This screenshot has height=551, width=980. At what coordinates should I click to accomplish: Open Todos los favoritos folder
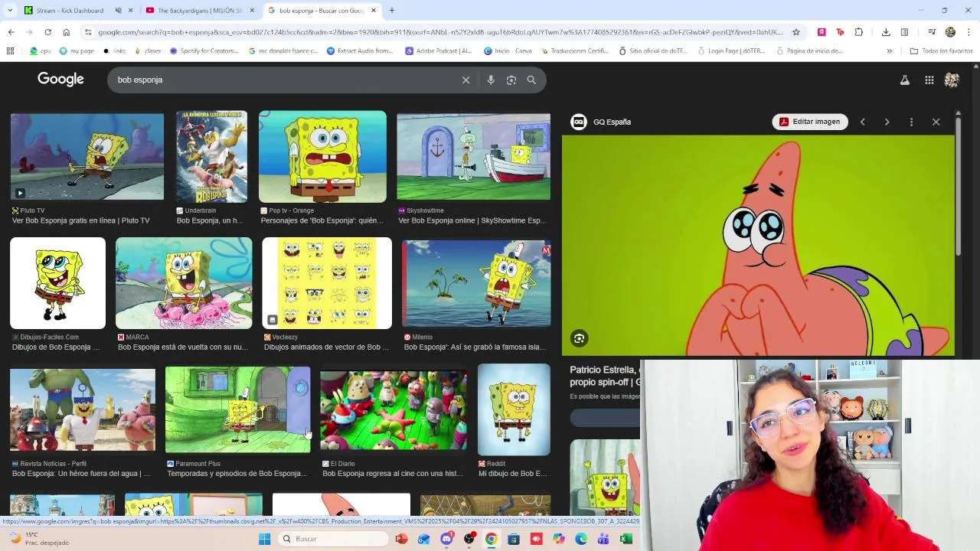pos(941,51)
